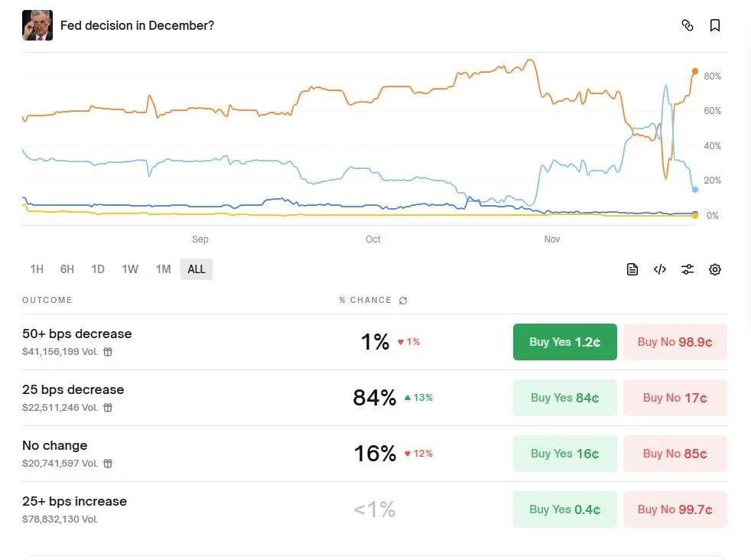The width and height of the screenshot is (751, 560).
Task: Click gift icon under 25 bps decrease
Action: point(108,408)
